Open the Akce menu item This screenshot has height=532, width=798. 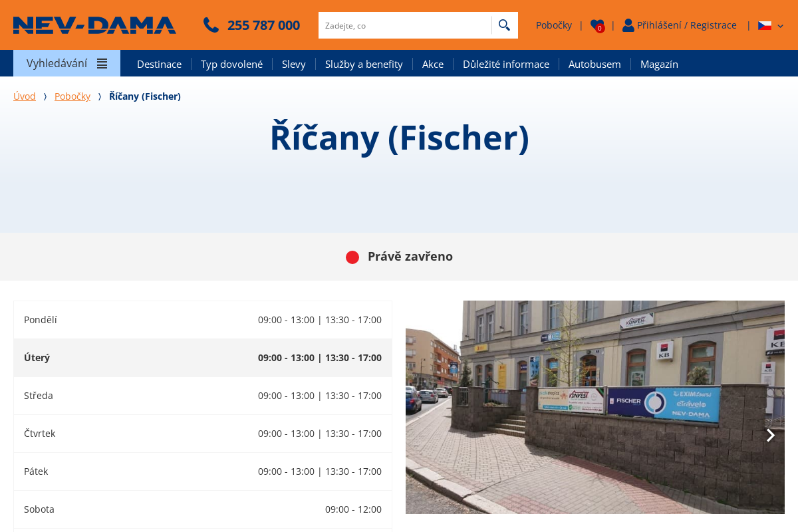(x=433, y=64)
